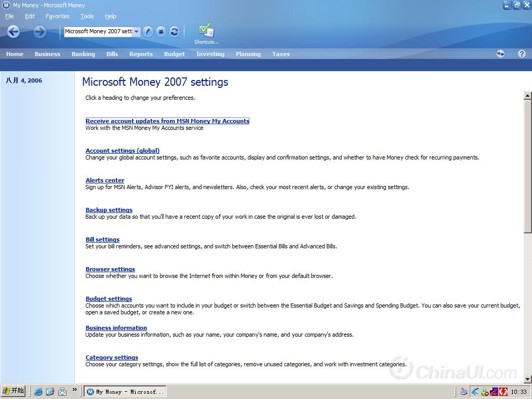
Task: Switch to the Investing tab
Action: [x=210, y=54]
